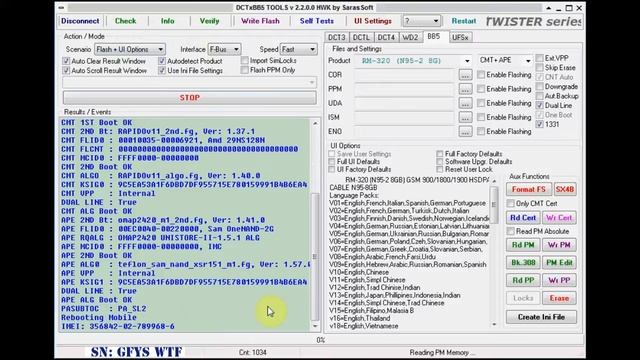Screen dimensions: 640x360
Task: Click the Rd Cert button
Action: point(523,218)
